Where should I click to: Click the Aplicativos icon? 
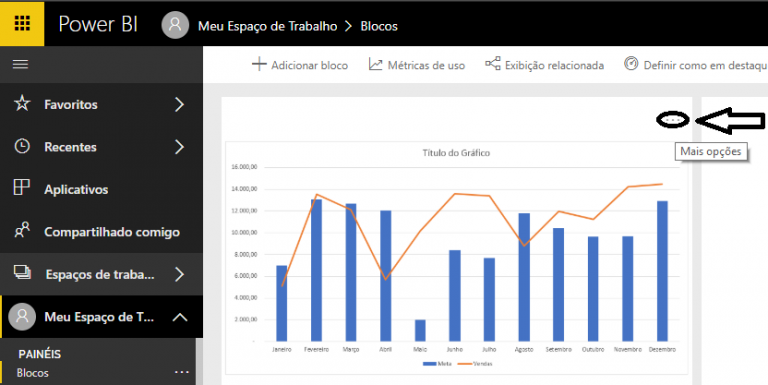(22, 188)
